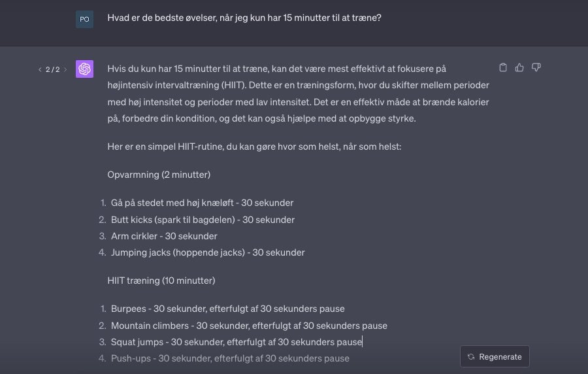Click the 2 / 2 response counter

click(x=52, y=69)
